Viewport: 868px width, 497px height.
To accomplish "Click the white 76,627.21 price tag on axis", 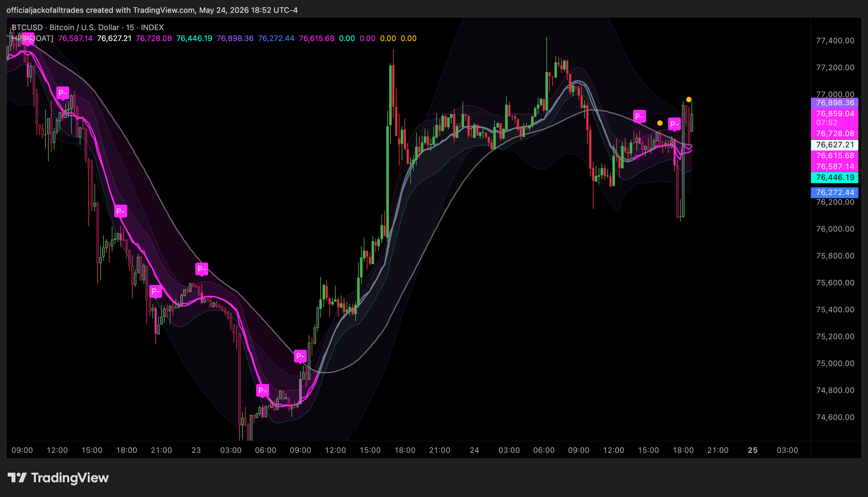I will (x=835, y=145).
